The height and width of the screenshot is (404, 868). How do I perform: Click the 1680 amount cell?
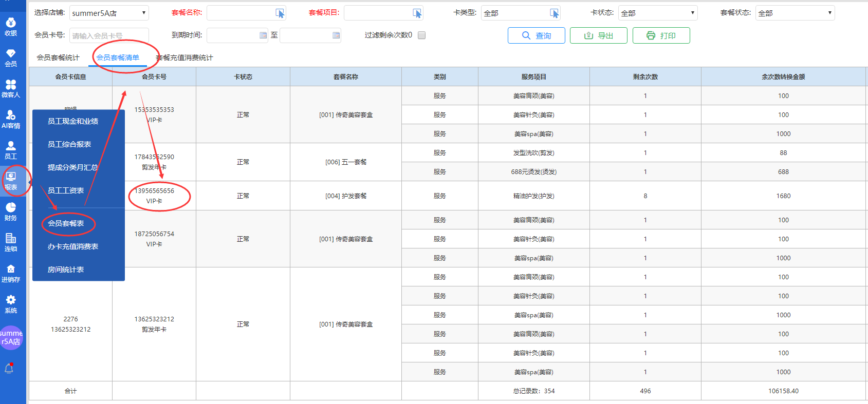(x=783, y=196)
